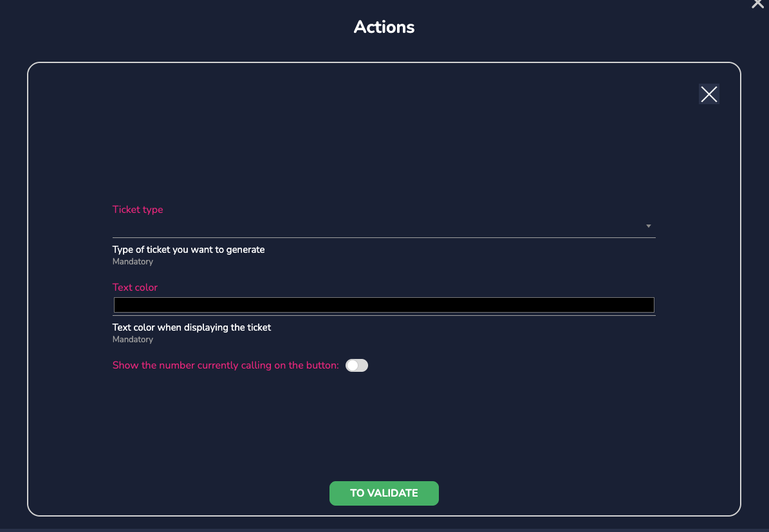Screen dimensions: 769x532
Task: Enable the show number currently calling switch
Action: pyautogui.click(x=357, y=365)
